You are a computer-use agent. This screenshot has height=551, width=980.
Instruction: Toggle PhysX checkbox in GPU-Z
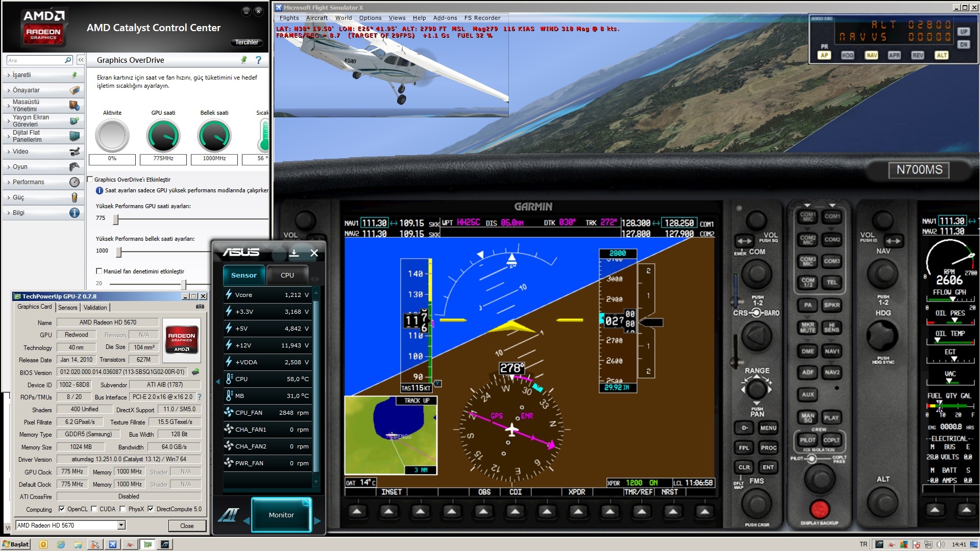pyautogui.click(x=122, y=509)
